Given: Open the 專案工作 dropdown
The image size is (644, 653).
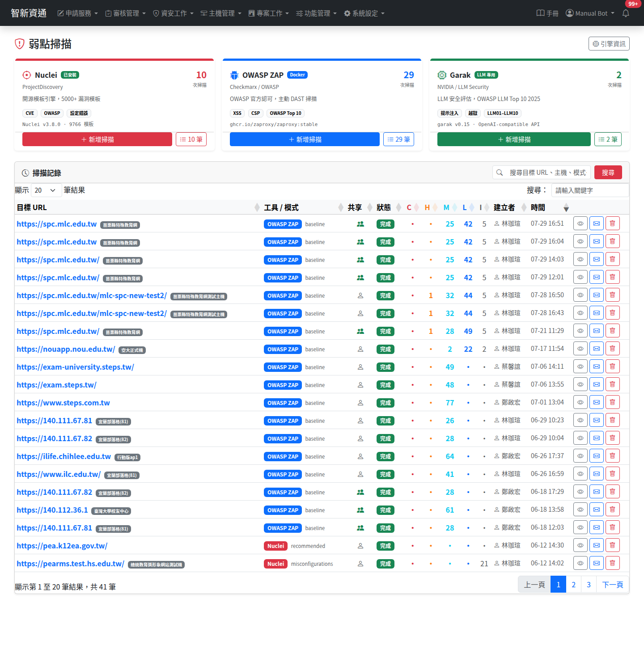Looking at the screenshot, I should tap(269, 13).
